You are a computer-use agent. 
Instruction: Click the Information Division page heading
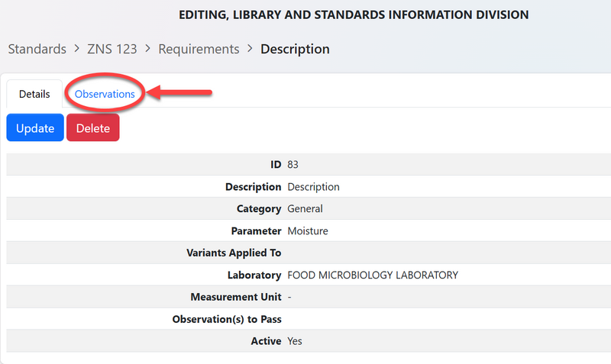[x=353, y=14]
